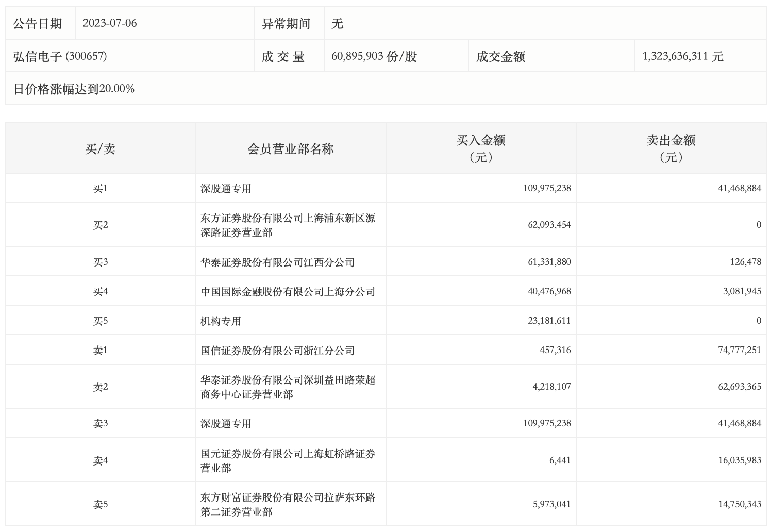Viewport: 770px width, 532px height.
Task: Select 深股通专用 in the 买1 row
Action: pyautogui.click(x=226, y=189)
